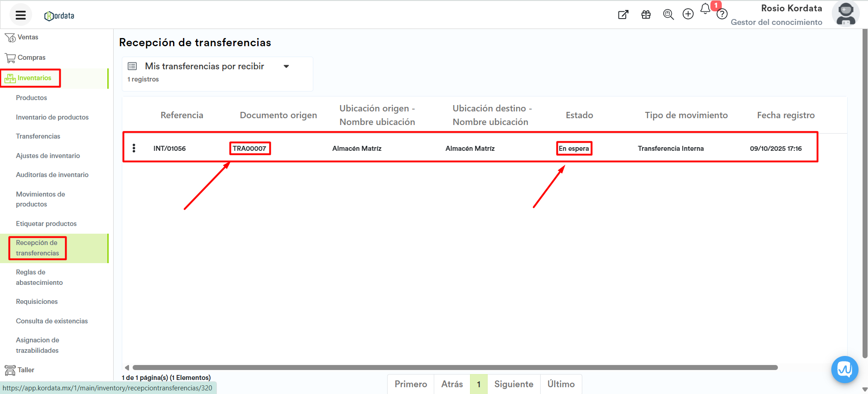The width and height of the screenshot is (868, 394).
Task: Click the gift box icon
Action: [x=646, y=14]
